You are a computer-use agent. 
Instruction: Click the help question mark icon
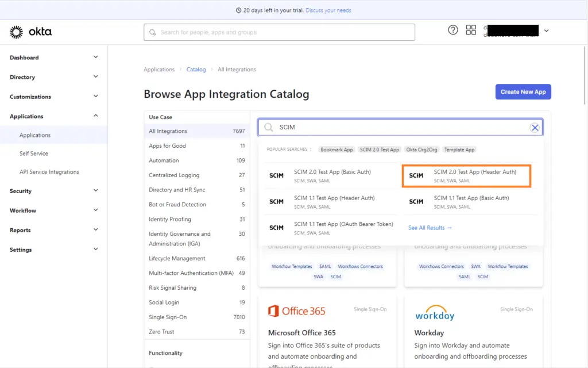coord(452,30)
